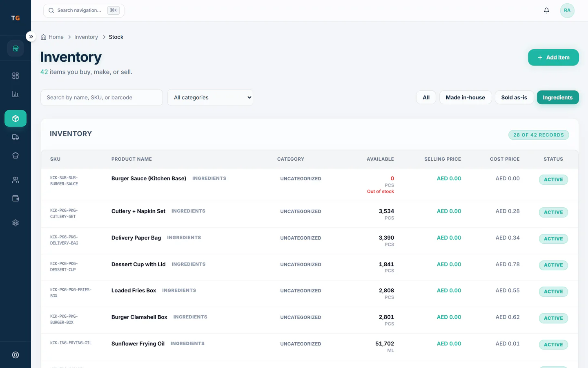Open the Delivery Paper Bag product
This screenshot has width=588, height=368.
(136, 238)
